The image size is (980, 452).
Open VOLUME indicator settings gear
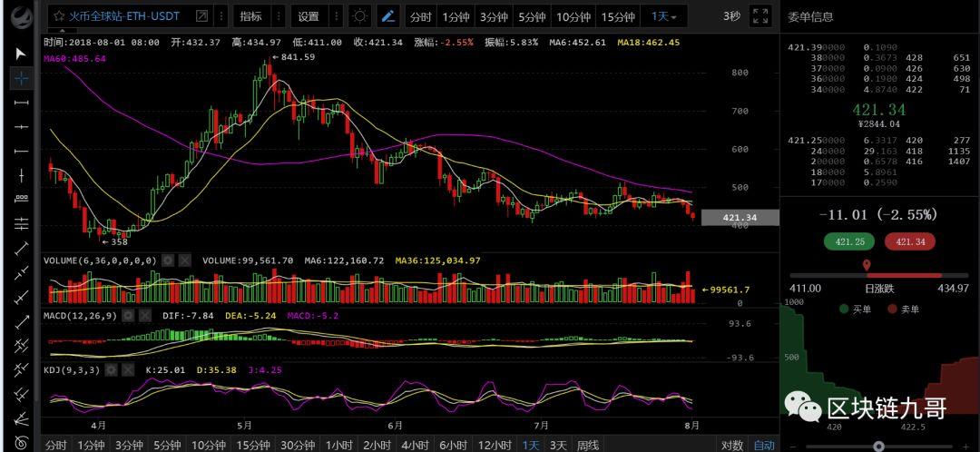(x=168, y=260)
